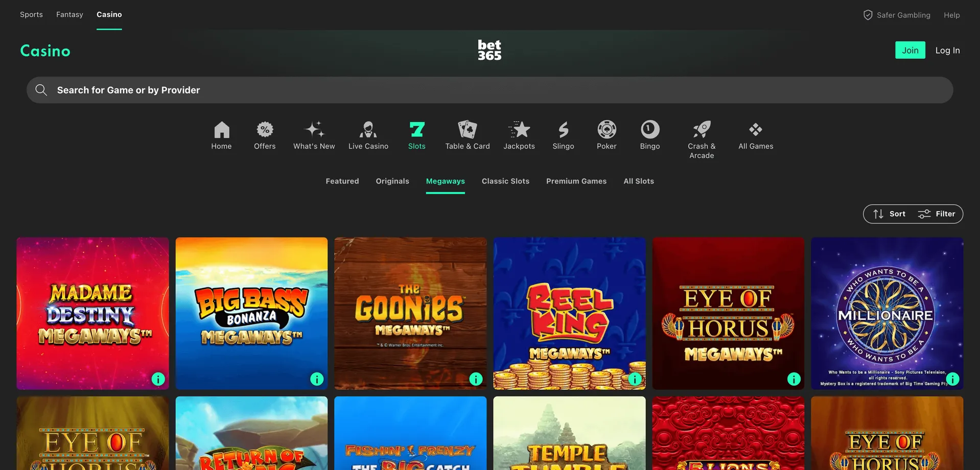Click the green Join button
980x470 pixels.
pyautogui.click(x=910, y=50)
